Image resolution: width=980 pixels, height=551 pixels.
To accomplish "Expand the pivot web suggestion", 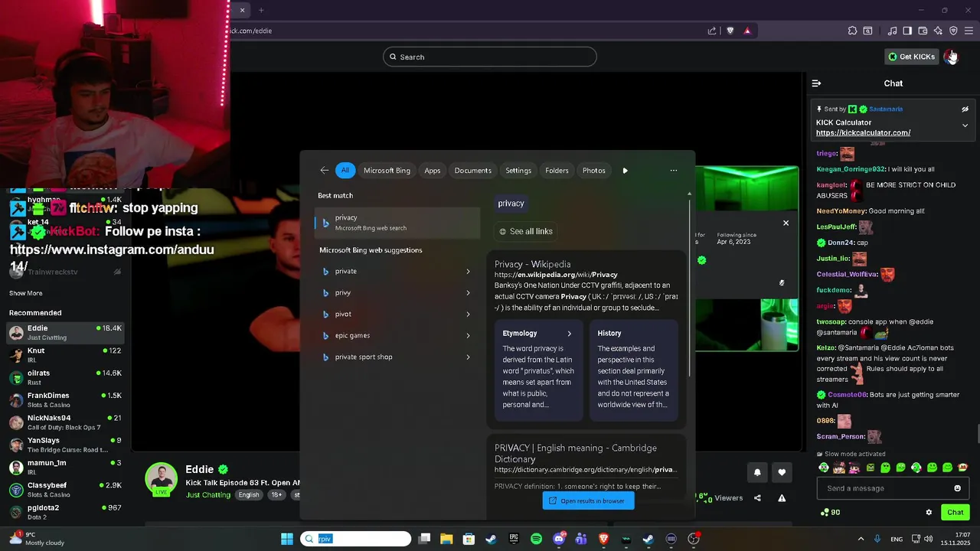I will tap(468, 314).
